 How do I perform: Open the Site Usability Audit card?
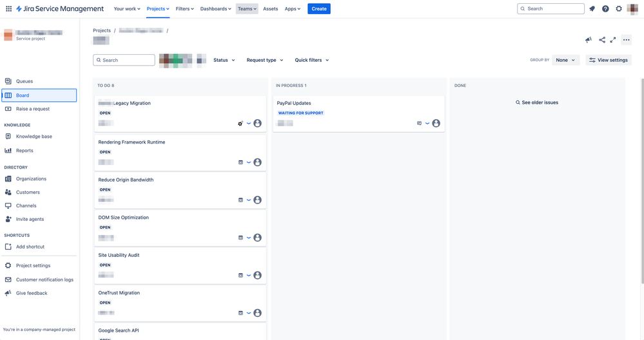[181, 265]
